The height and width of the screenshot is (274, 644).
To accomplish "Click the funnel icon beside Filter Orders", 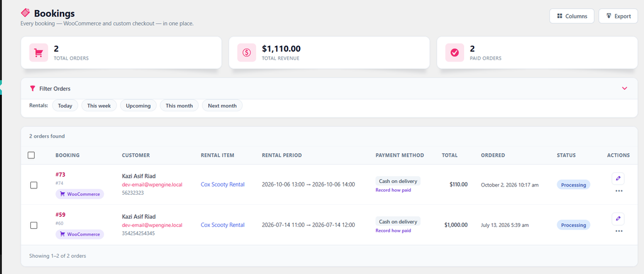I will [33, 88].
